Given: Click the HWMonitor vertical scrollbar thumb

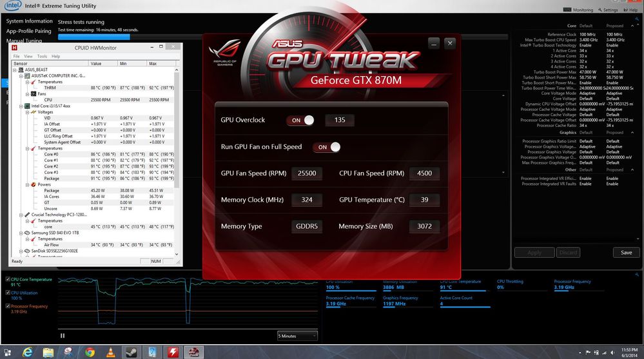Looking at the screenshot, I should point(177,131).
